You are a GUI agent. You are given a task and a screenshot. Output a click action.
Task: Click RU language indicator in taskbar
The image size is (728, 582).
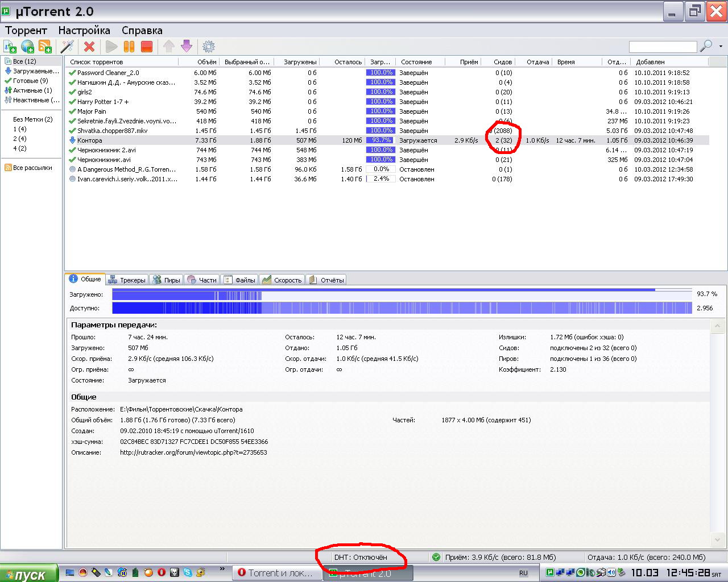click(523, 573)
